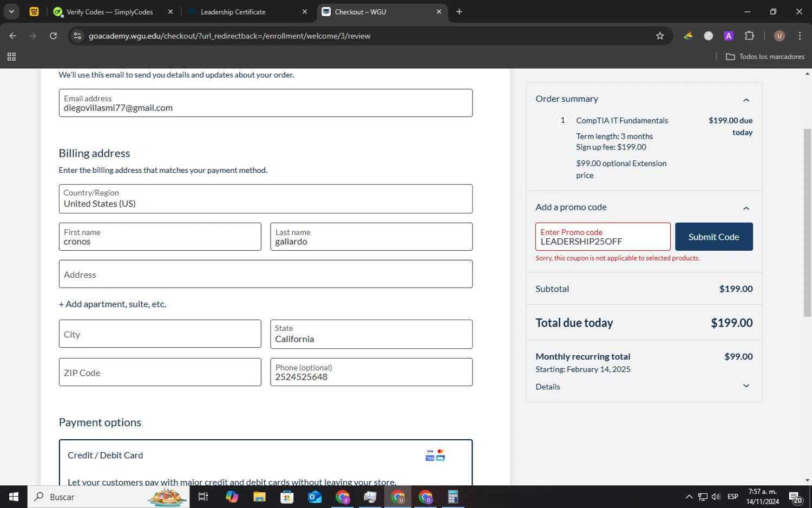Viewport: 812px width, 508px height.
Task: Show hidden system tray icons
Action: [x=689, y=497]
